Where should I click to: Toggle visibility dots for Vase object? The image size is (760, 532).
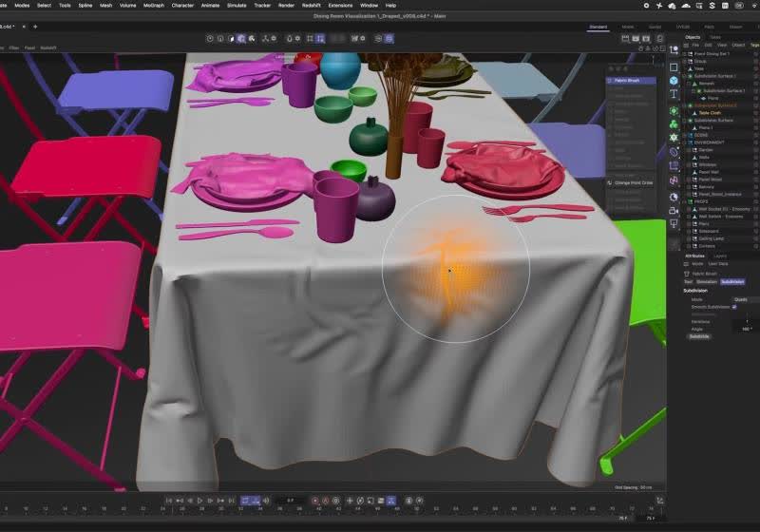755,68
